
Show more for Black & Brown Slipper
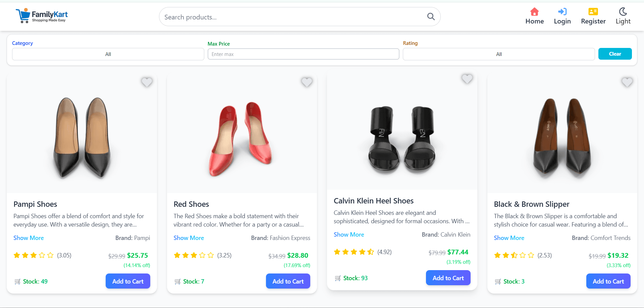(509, 238)
